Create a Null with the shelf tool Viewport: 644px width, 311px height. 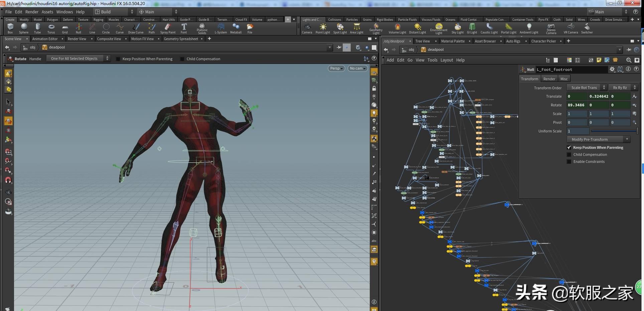tap(78, 28)
